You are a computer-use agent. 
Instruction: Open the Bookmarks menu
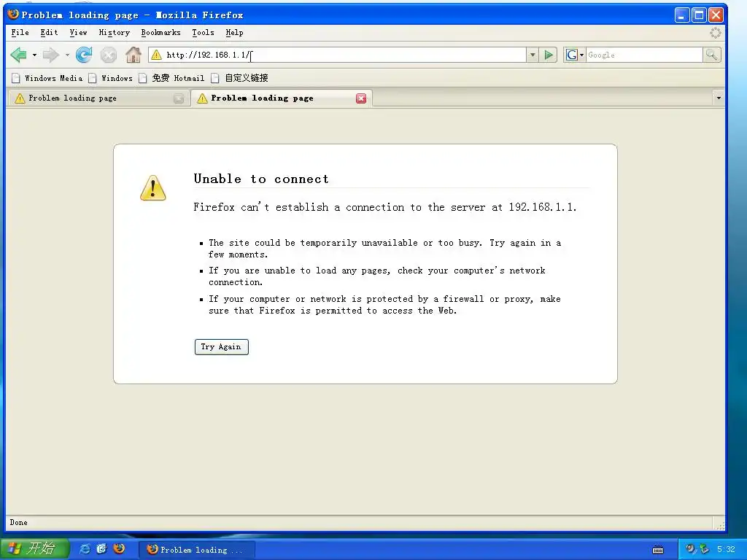coord(160,32)
